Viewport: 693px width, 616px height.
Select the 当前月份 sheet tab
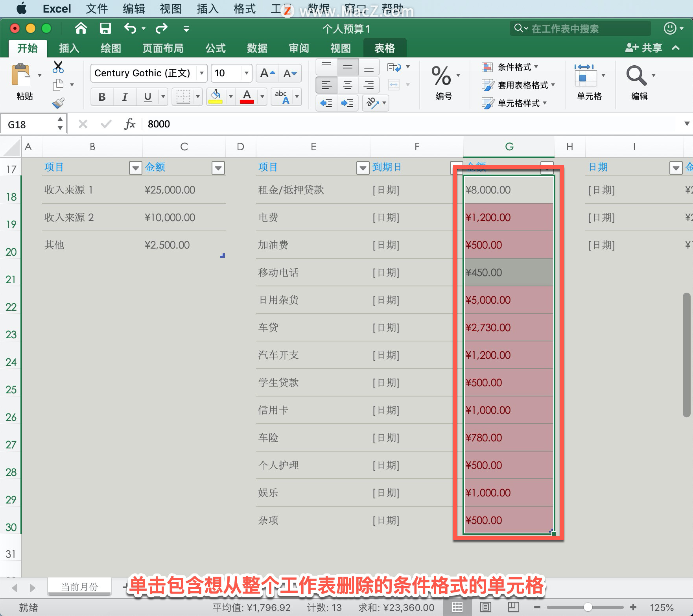click(x=79, y=587)
